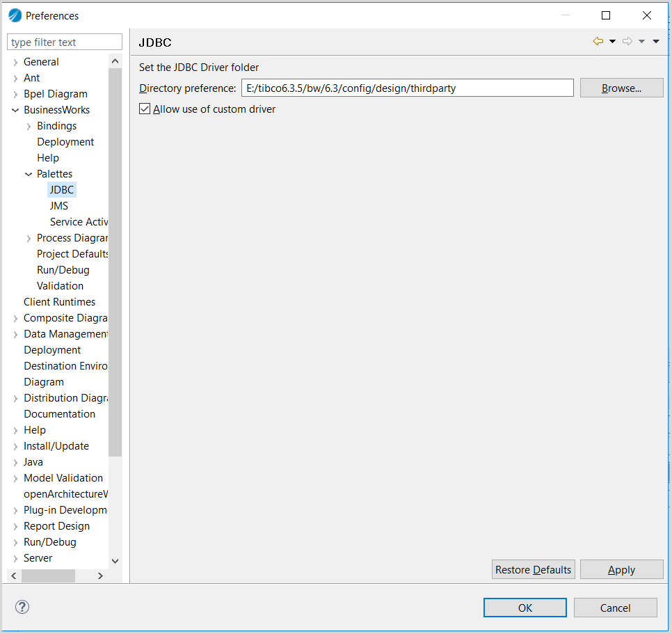Viewport: 672px width, 634px height.
Task: Click the Directory preference path field
Action: coord(407,88)
